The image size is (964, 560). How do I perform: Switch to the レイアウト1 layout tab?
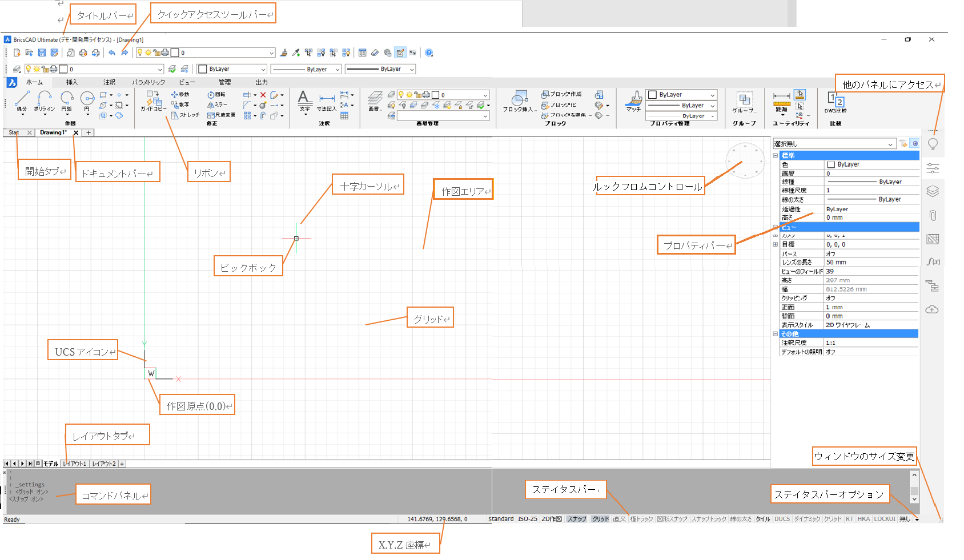(x=75, y=464)
